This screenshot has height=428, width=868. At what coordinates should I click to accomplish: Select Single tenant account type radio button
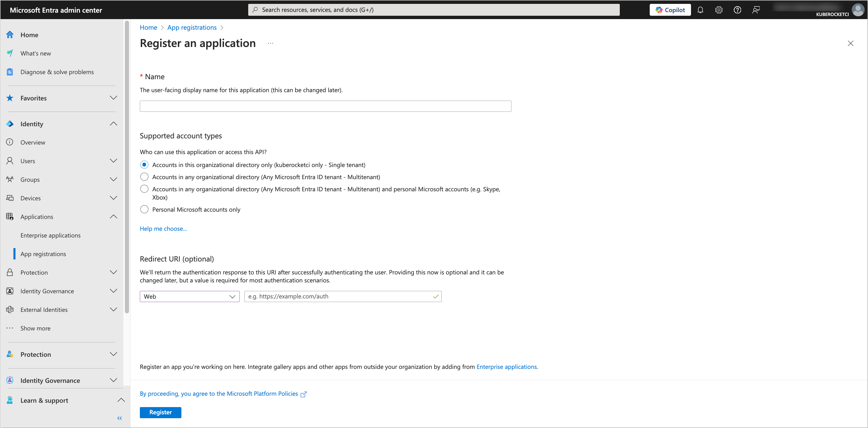[144, 164]
